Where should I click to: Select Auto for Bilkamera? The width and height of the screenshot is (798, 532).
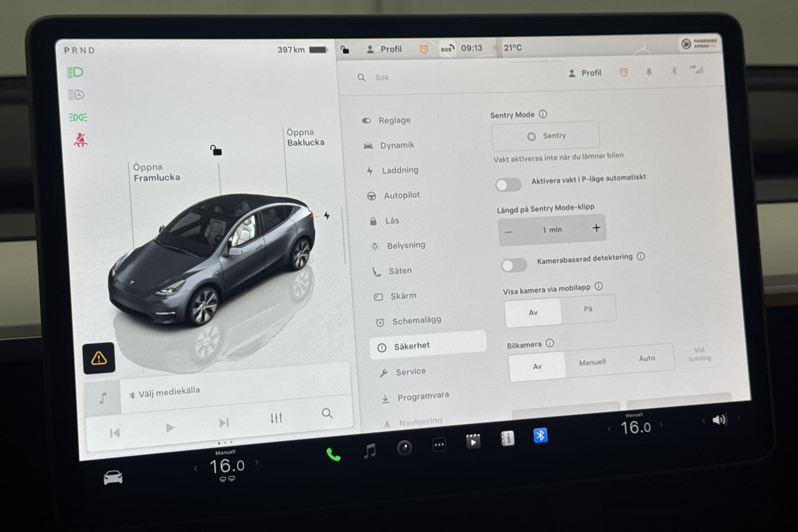click(x=647, y=358)
